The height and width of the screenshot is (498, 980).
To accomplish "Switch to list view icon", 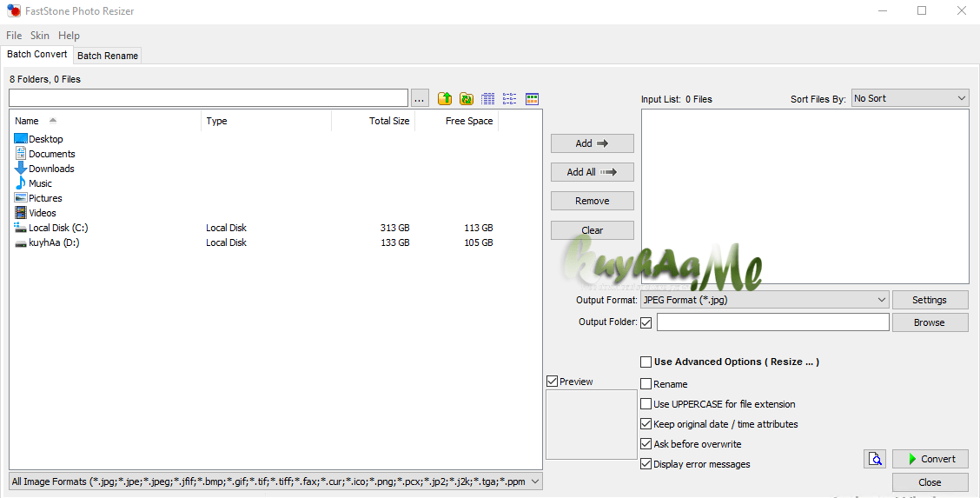I will tap(510, 99).
